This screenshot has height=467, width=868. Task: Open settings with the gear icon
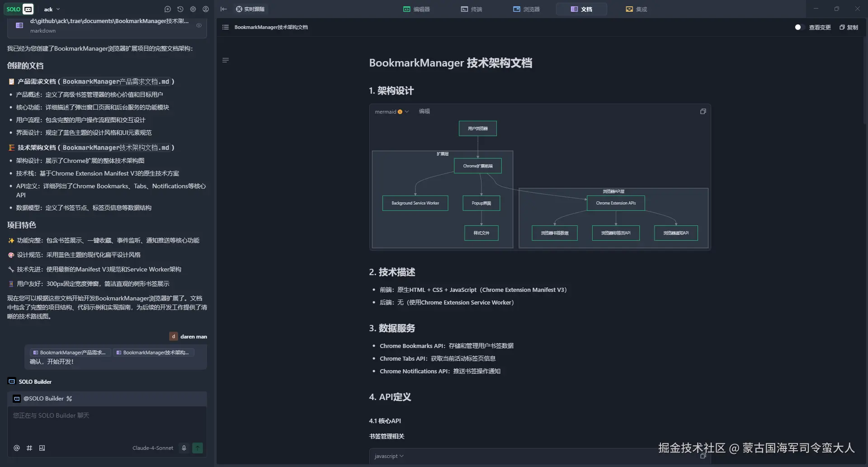tap(193, 9)
